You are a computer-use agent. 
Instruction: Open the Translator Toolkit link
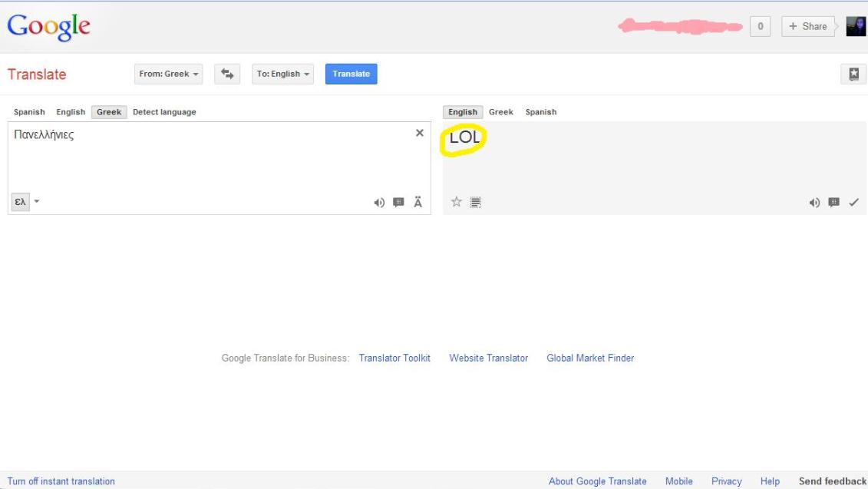click(394, 358)
